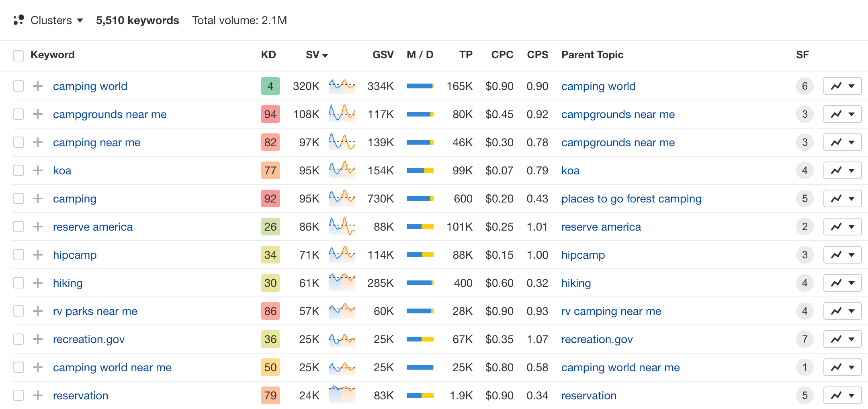
Task: Click the CPC column header
Action: 502,55
